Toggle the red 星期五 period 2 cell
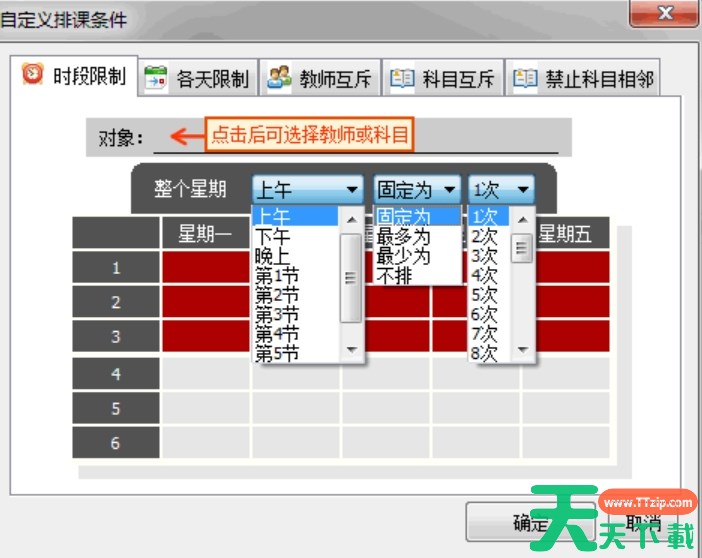 [x=573, y=302]
